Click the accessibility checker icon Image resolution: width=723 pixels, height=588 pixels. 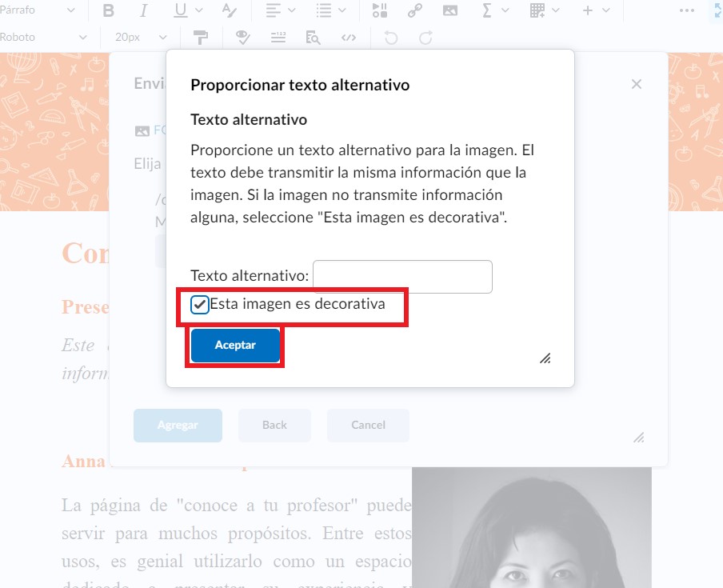click(243, 38)
